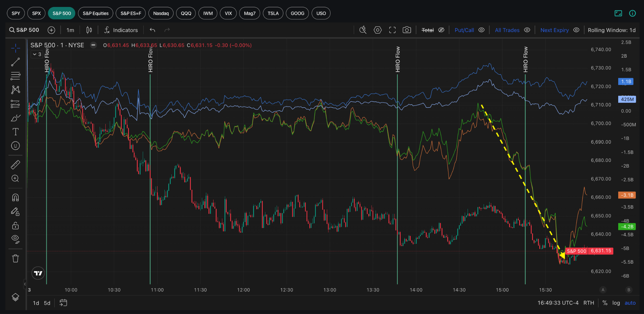Select the XABCD pattern tool
Viewport: 644px width, 314px height.
pos(15,90)
